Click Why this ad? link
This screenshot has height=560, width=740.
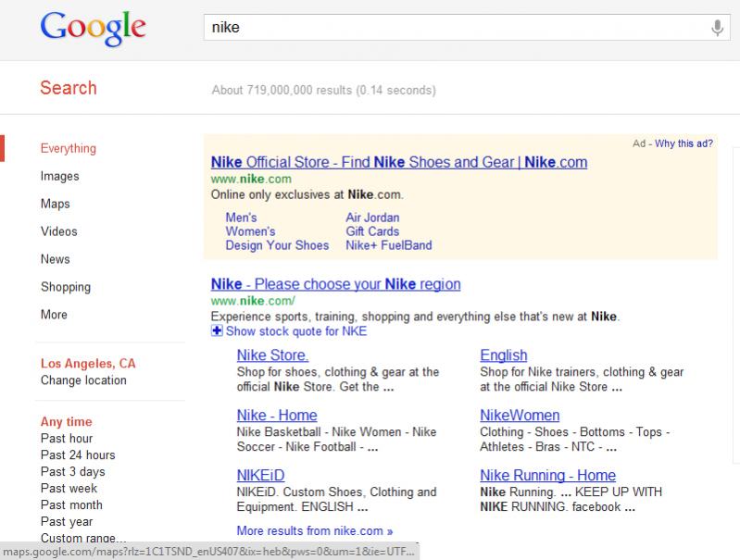tap(684, 143)
